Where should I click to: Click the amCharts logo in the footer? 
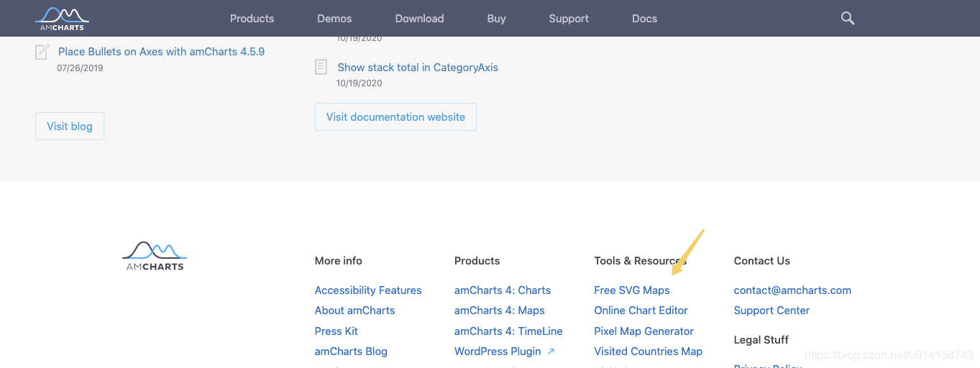click(155, 256)
